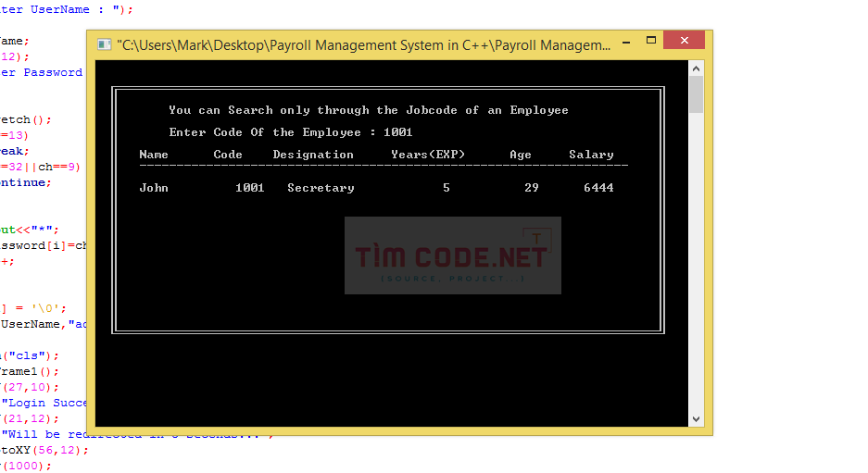Image resolution: width=868 pixels, height=473 pixels.
Task: Click the experience value 5
Action: 447,188
